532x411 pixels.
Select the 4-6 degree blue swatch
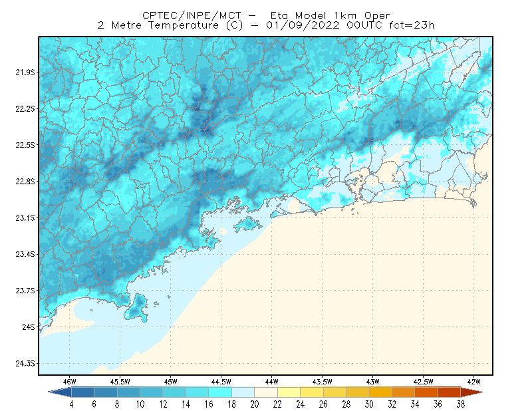tap(82, 392)
